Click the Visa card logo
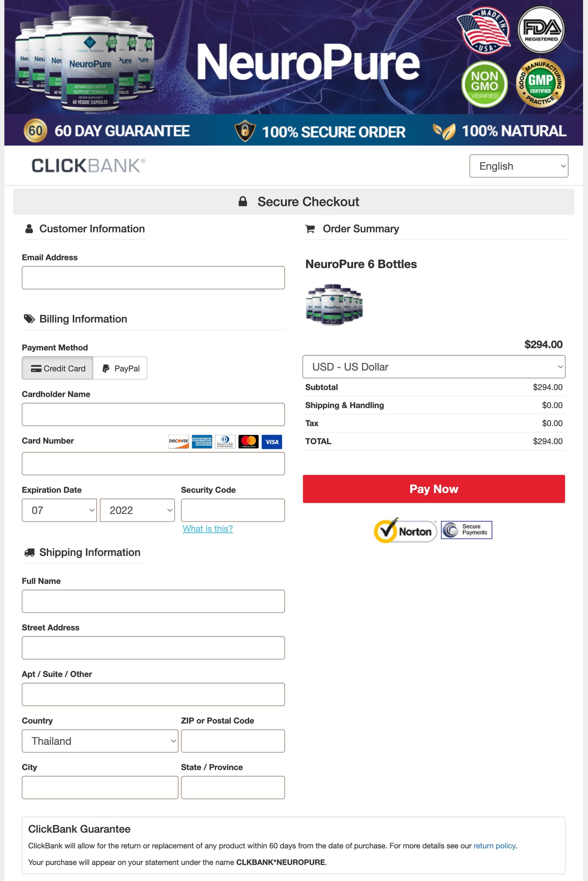This screenshot has width=588, height=881. pos(272,442)
